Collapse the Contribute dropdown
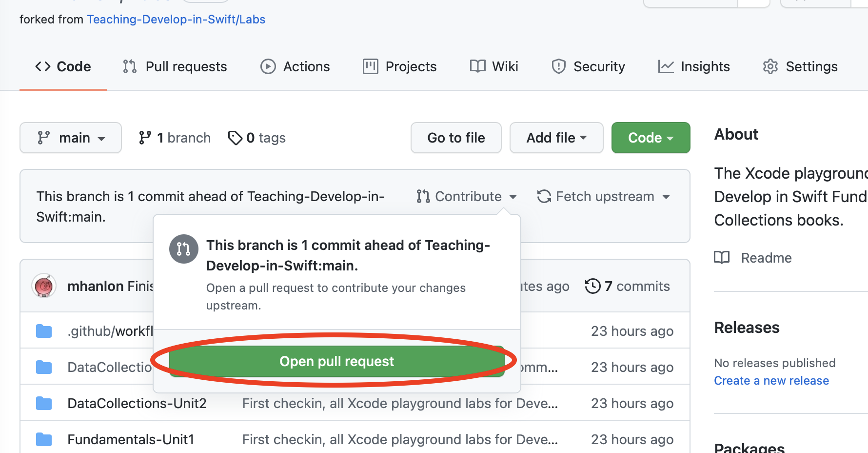 467,196
